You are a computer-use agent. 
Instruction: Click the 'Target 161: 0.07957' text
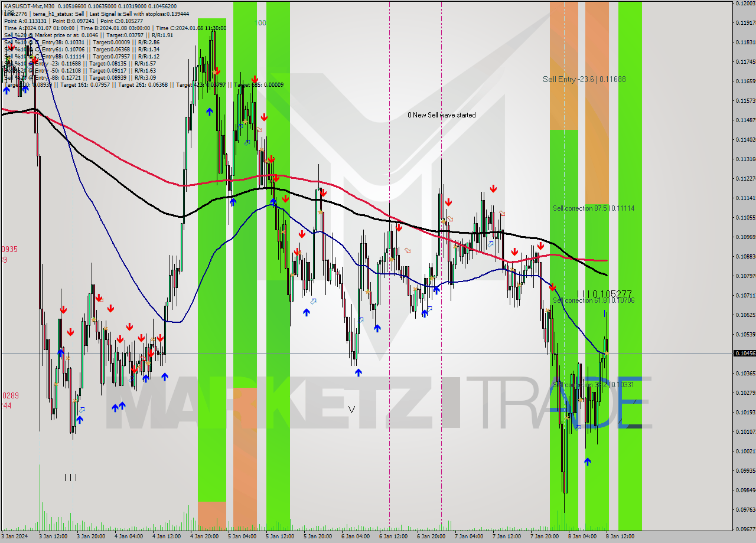(84, 84)
